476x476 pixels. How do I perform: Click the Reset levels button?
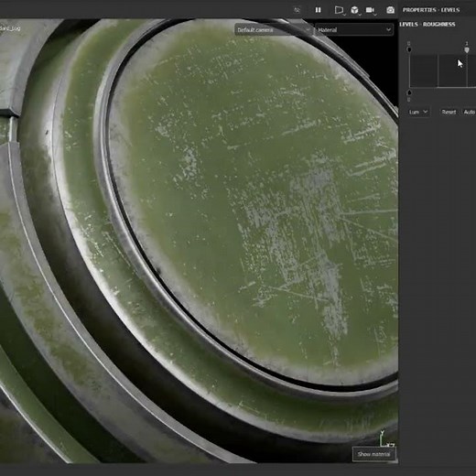(449, 112)
